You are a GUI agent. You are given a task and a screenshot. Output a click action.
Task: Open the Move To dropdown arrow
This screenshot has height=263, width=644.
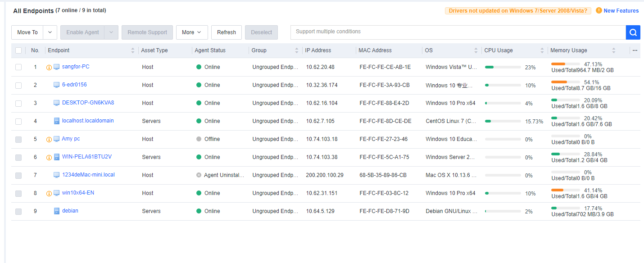(50, 32)
